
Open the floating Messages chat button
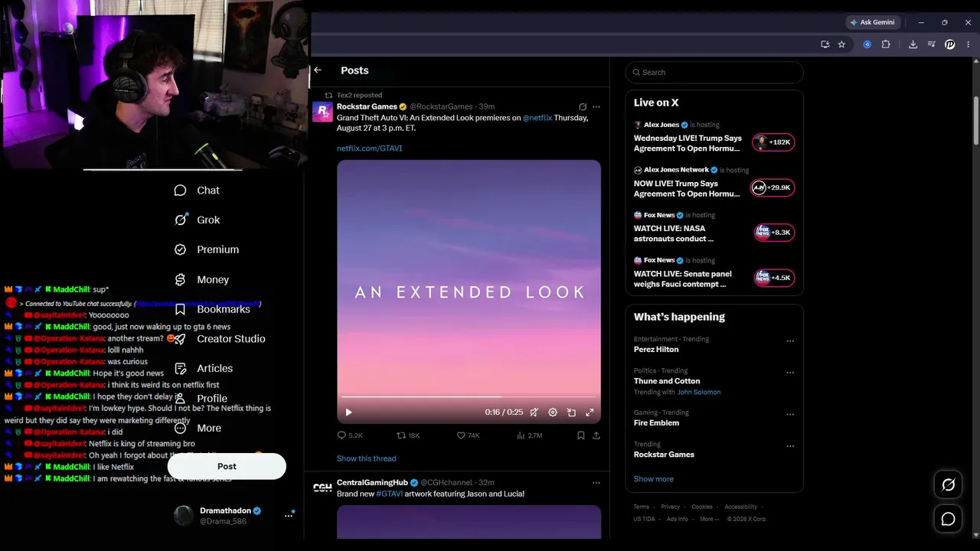point(948,519)
